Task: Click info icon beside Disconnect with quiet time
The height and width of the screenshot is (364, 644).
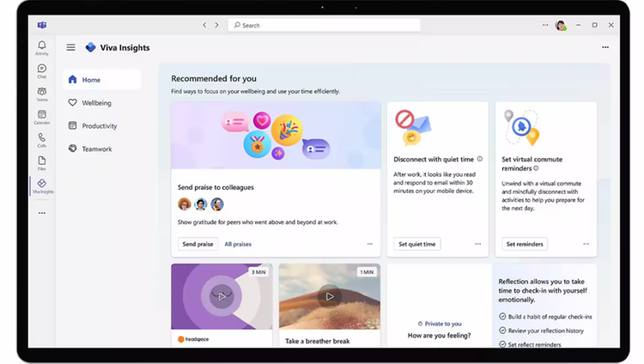Action: click(480, 159)
